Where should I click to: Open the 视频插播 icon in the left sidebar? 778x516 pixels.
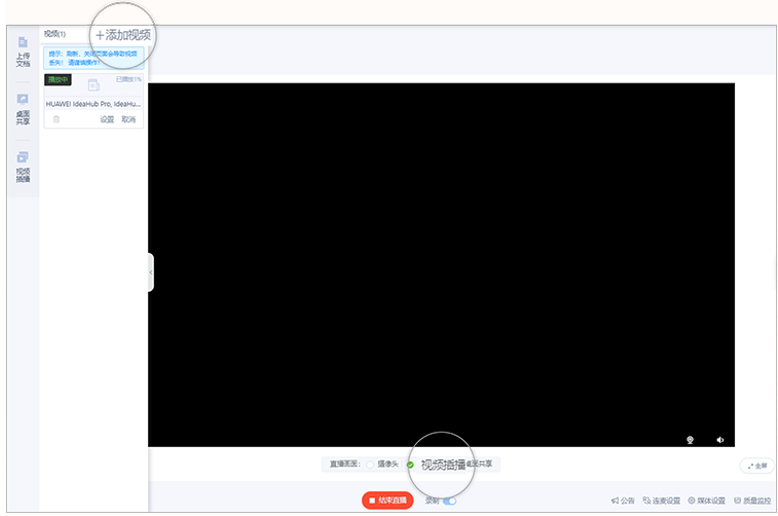[x=23, y=167]
